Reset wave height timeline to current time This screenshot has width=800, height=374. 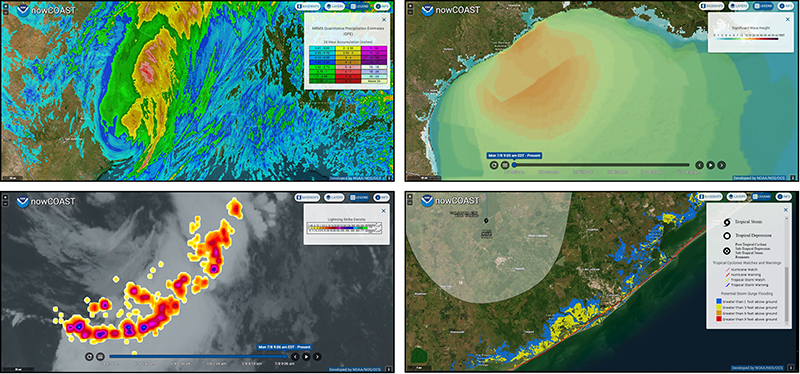pyautogui.click(x=494, y=165)
